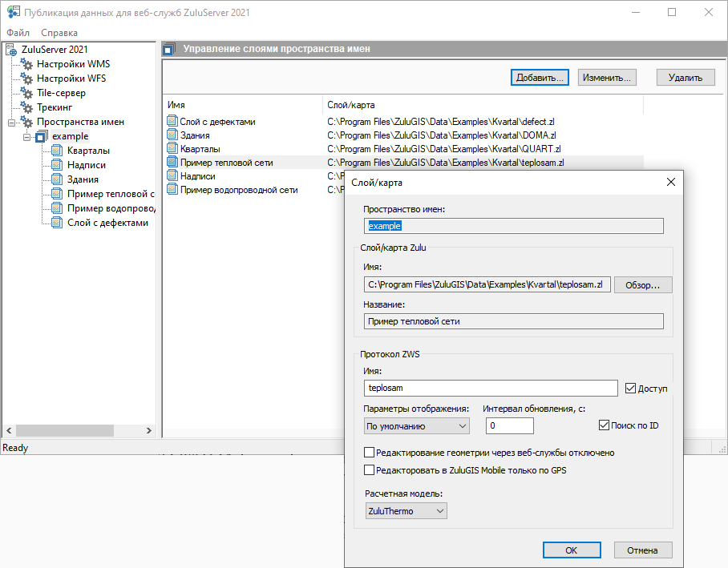Collapse the Пространства имен tree node
The height and width of the screenshot is (568, 728).
pyautogui.click(x=10, y=122)
